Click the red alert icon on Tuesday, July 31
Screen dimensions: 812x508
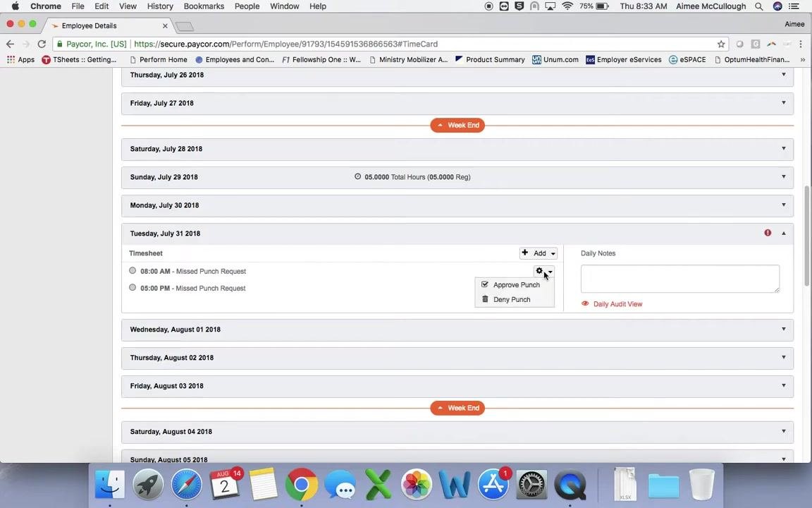[x=768, y=233]
